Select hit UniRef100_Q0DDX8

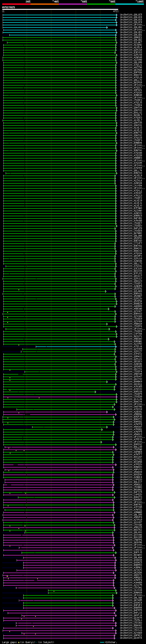tap(131, 560)
